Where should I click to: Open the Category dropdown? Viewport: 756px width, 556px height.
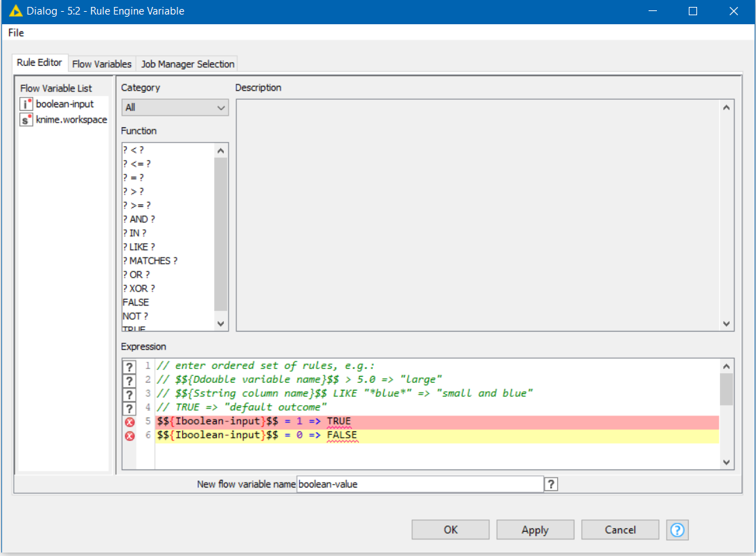pyautogui.click(x=175, y=107)
